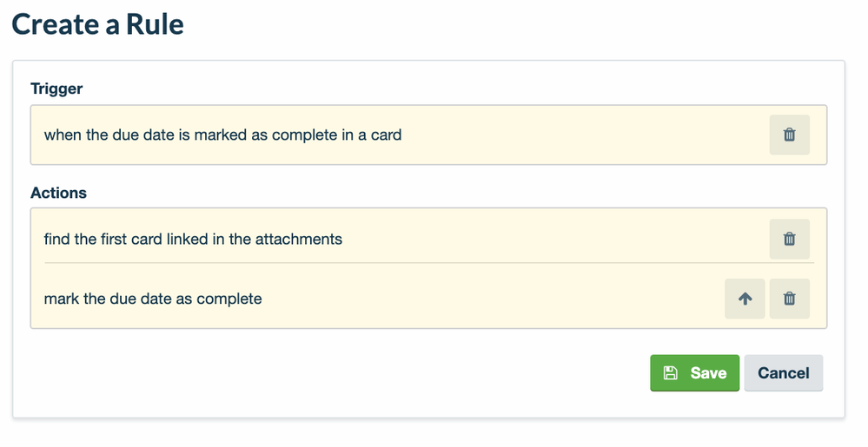
Task: Click the 'Actions' section label
Action: (58, 193)
